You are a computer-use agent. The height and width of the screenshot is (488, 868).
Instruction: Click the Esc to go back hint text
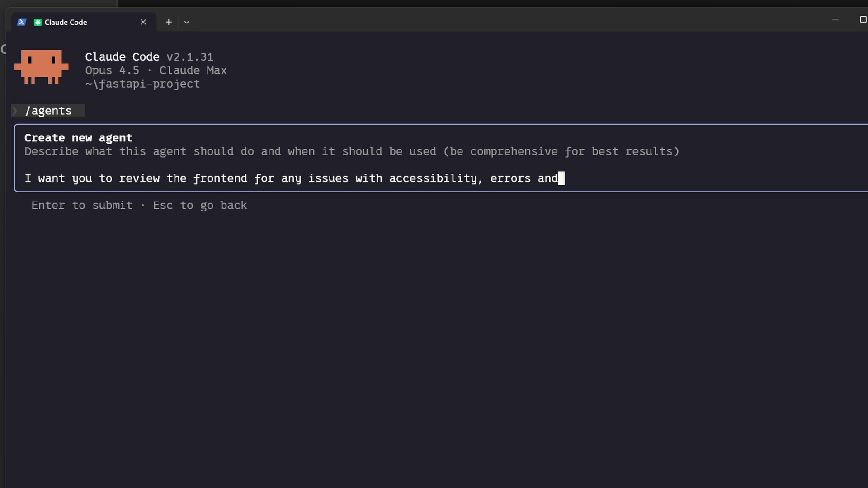coord(200,206)
